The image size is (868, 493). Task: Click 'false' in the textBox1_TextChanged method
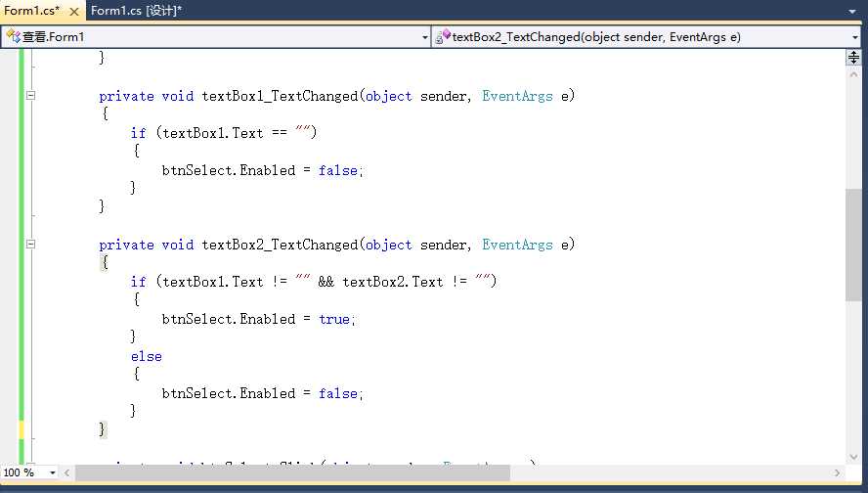point(338,170)
